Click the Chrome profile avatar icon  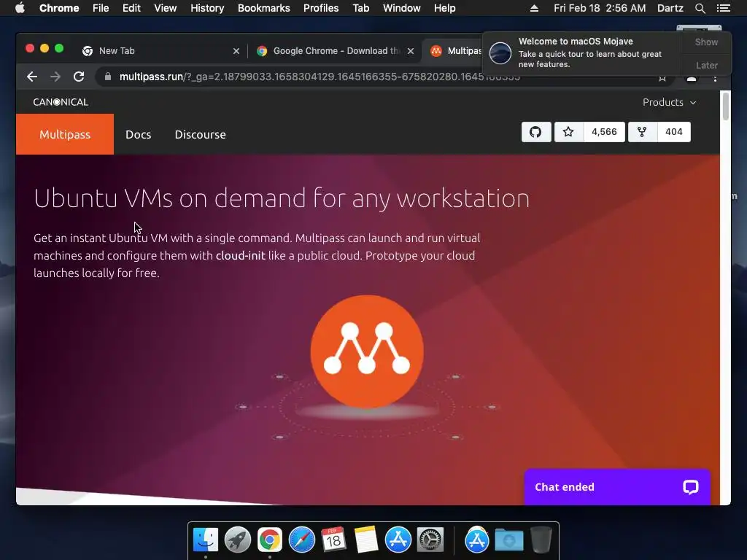click(x=692, y=79)
